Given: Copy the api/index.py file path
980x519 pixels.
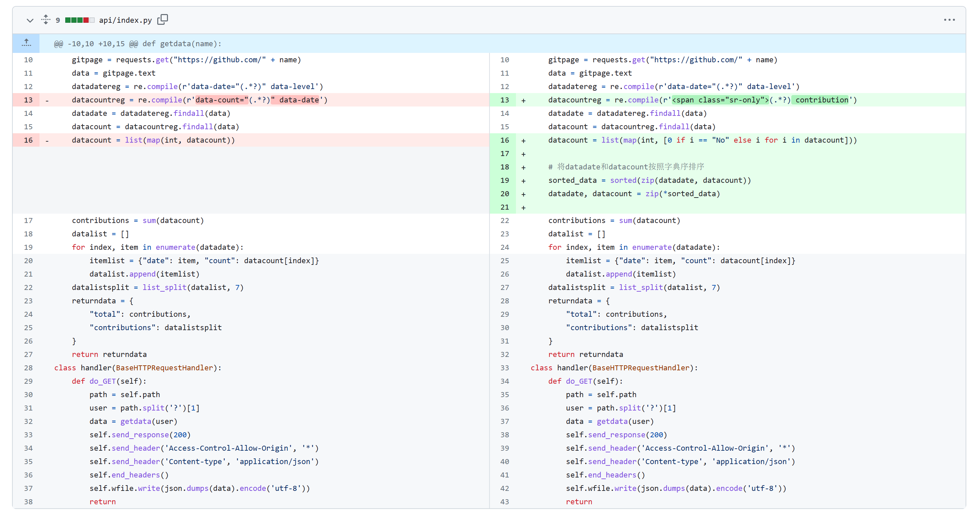Looking at the screenshot, I should [163, 19].
